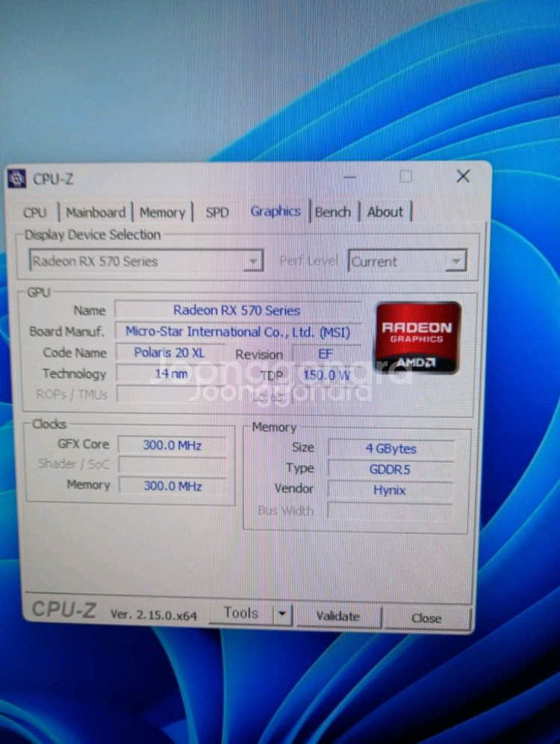Viewport: 560px width, 744px height.
Task: Open the Bench tab
Action: coord(333,211)
